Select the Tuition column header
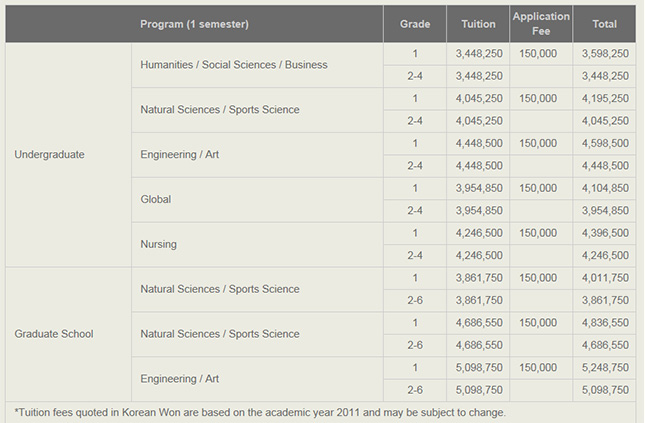The height and width of the screenshot is (423, 645). 478,24
